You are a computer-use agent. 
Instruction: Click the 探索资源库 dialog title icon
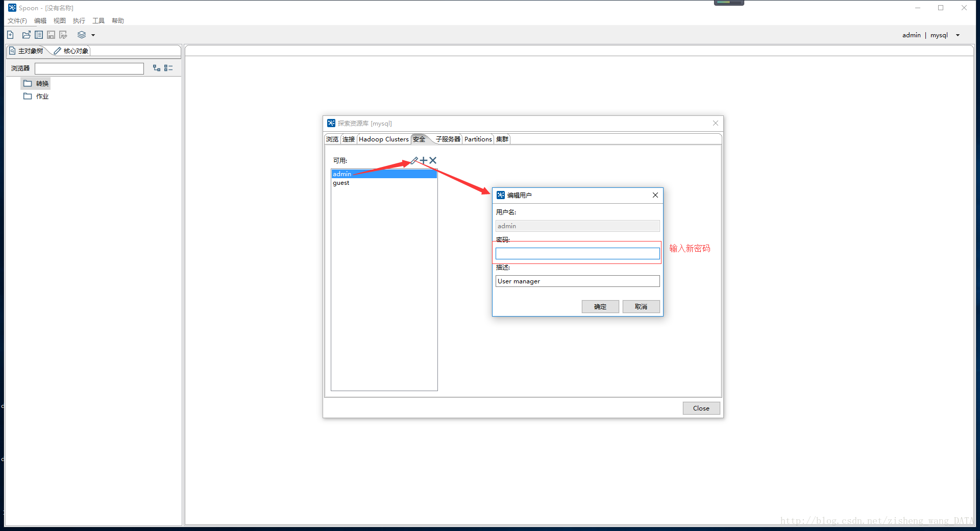click(331, 123)
